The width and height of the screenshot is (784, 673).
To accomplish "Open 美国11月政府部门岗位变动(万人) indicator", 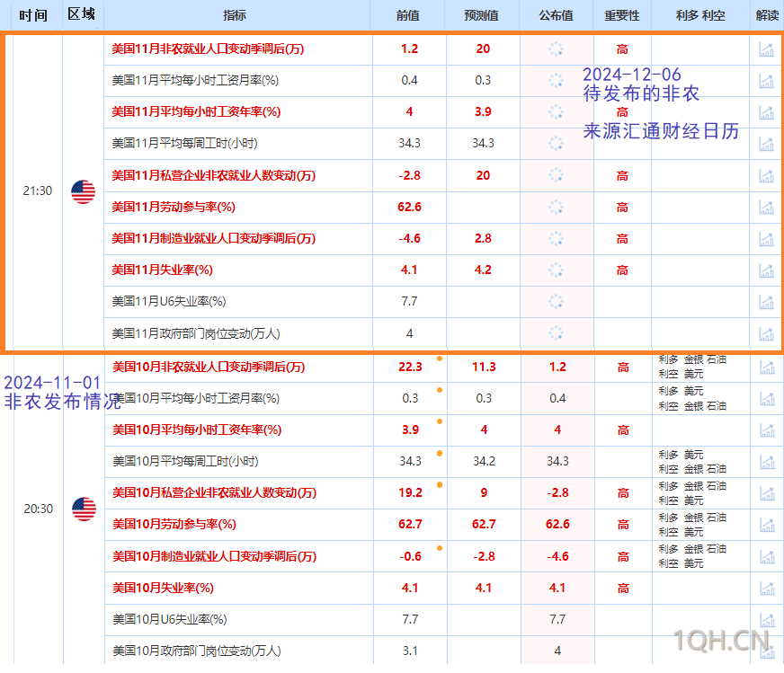I will [x=196, y=333].
